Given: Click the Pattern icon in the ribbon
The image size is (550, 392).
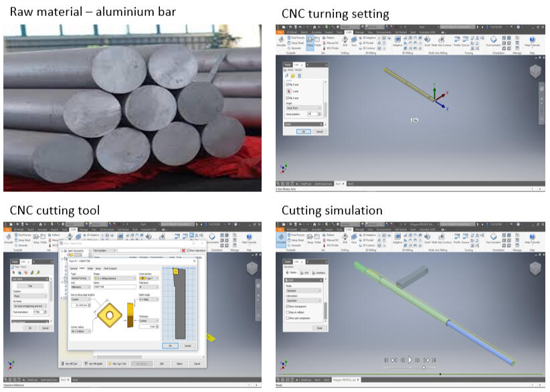Looking at the screenshot, I should click(325, 37).
